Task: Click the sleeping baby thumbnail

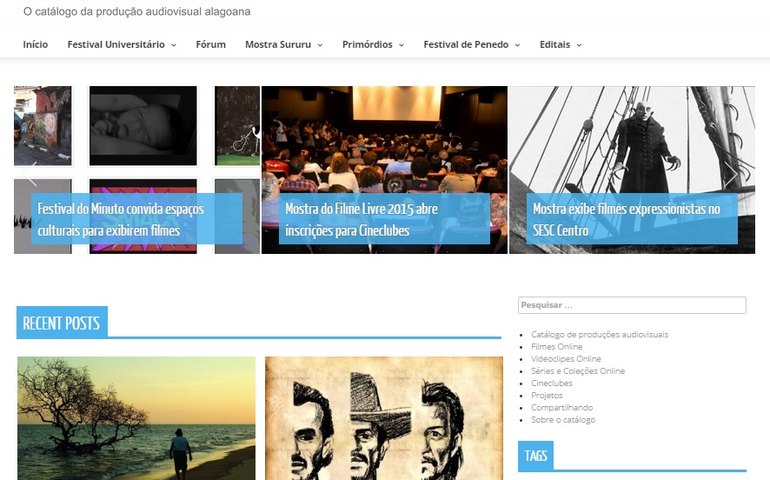Action: click(143, 126)
